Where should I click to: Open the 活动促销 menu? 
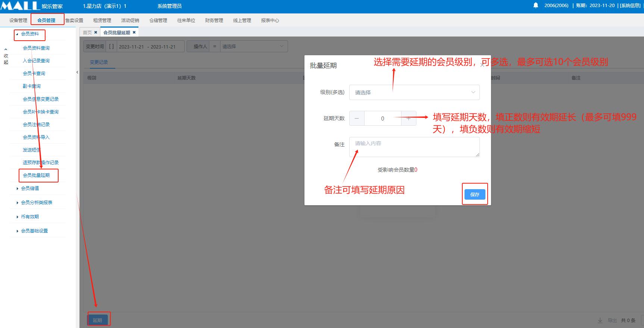point(130,21)
